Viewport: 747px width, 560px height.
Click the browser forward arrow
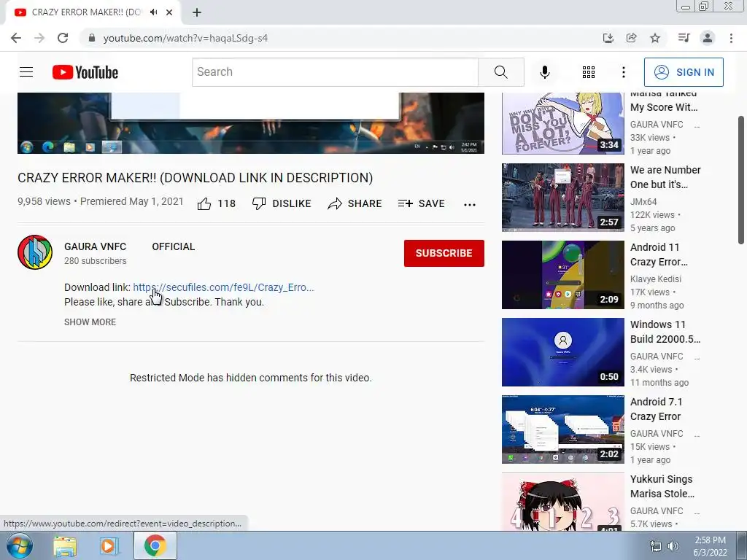pyautogui.click(x=39, y=38)
